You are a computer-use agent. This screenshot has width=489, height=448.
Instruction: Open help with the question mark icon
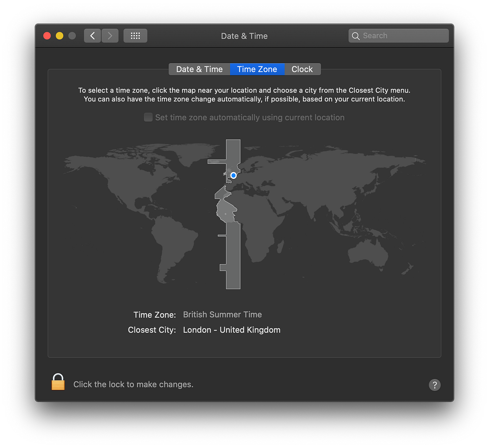click(434, 385)
